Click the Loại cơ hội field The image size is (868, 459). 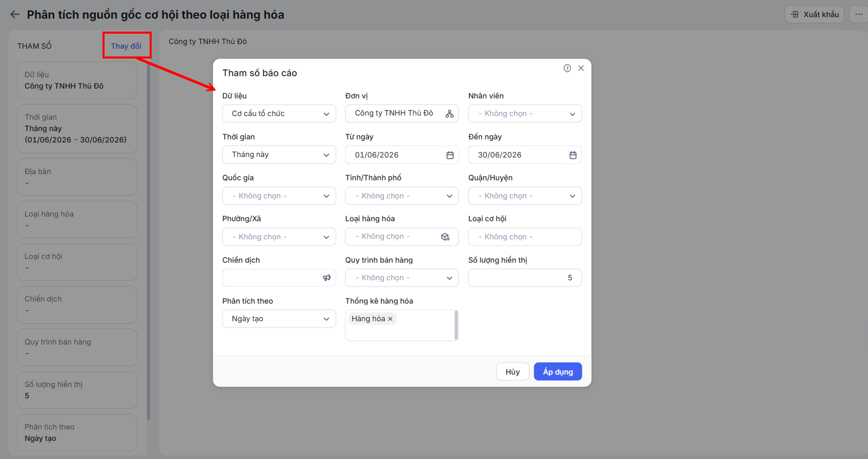coord(525,237)
